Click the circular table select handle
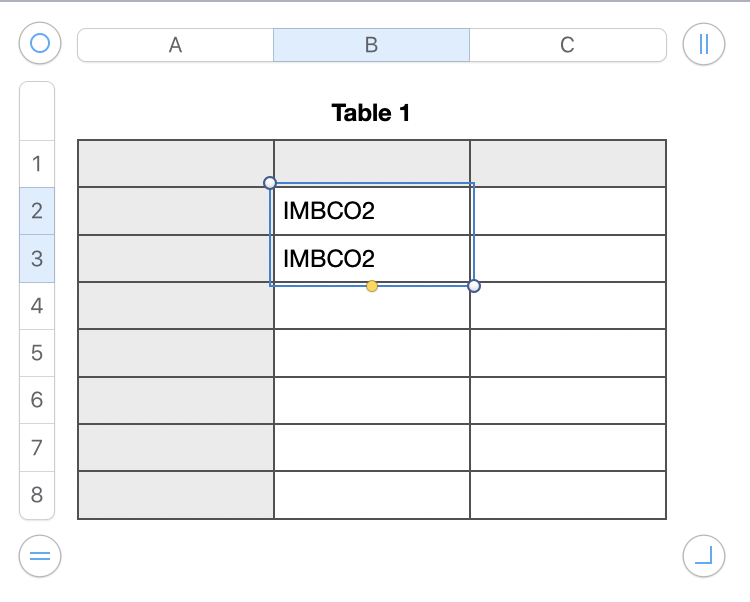Image resolution: width=750 pixels, height=602 pixels. (40, 44)
